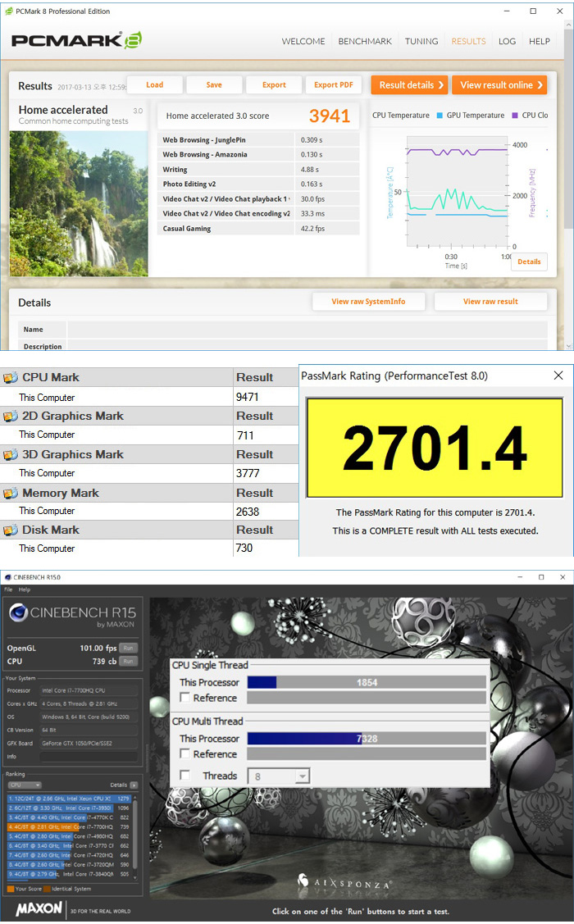Enable Reference checkbox under CPU Multi Thread
Viewport: 574px width, 924px height.
click(x=185, y=753)
